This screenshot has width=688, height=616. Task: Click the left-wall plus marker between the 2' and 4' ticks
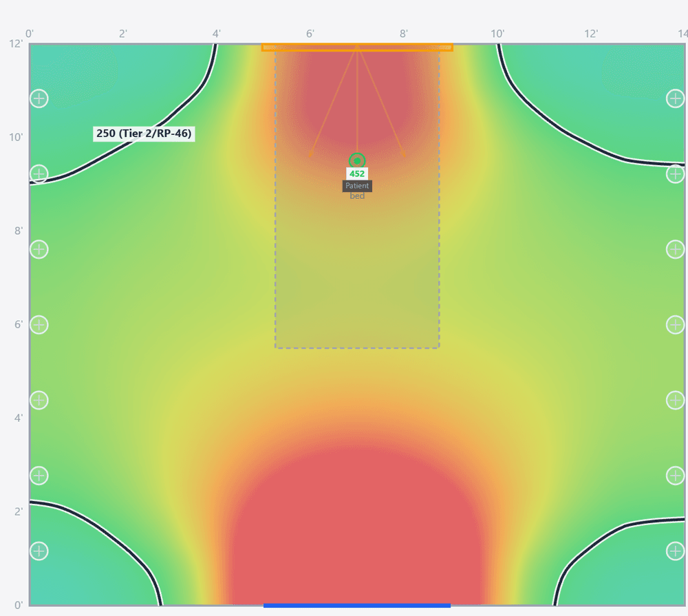pos(39,476)
